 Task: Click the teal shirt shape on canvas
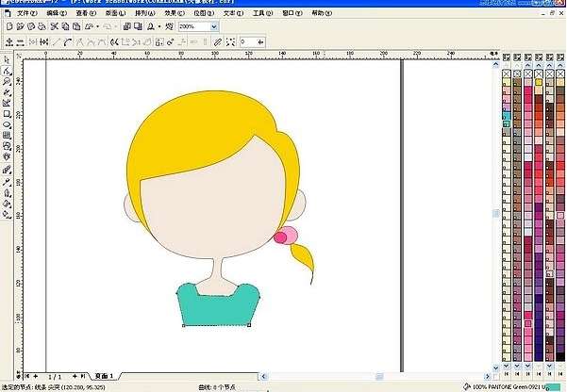click(217, 303)
